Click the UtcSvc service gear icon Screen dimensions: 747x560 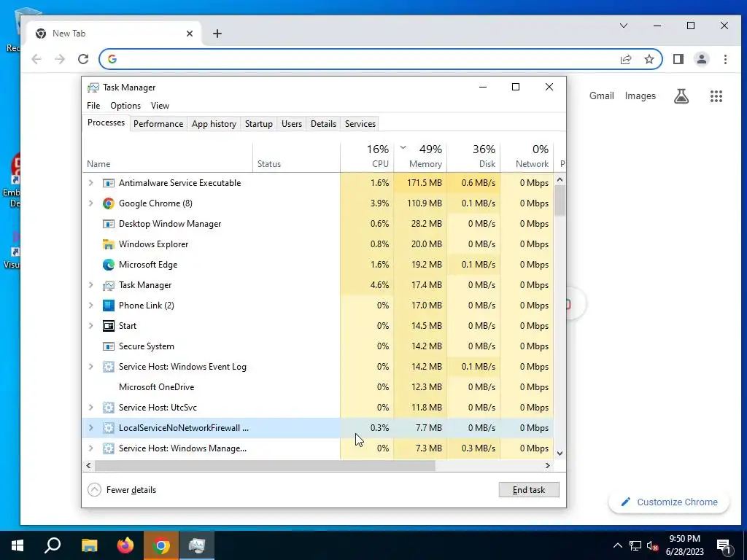click(x=109, y=408)
